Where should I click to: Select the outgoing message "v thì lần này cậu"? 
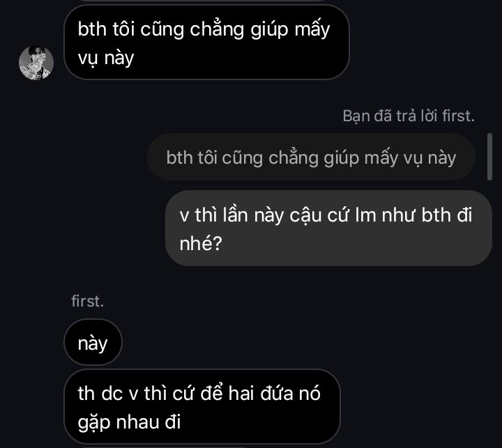click(328, 228)
